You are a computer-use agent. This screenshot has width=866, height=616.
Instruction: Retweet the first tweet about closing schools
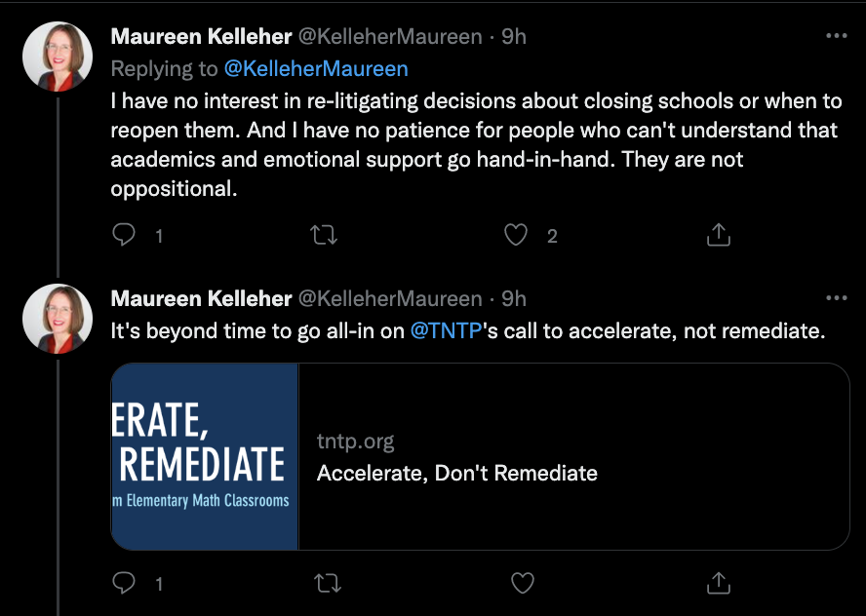click(x=323, y=235)
